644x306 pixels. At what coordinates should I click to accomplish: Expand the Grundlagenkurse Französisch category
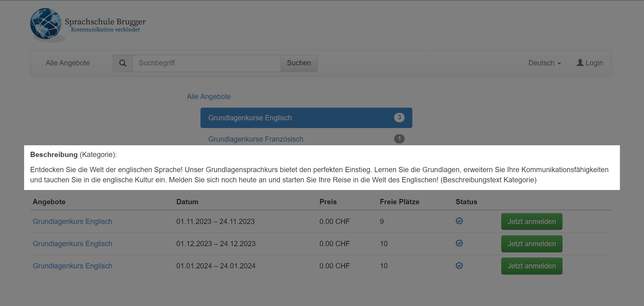256,139
